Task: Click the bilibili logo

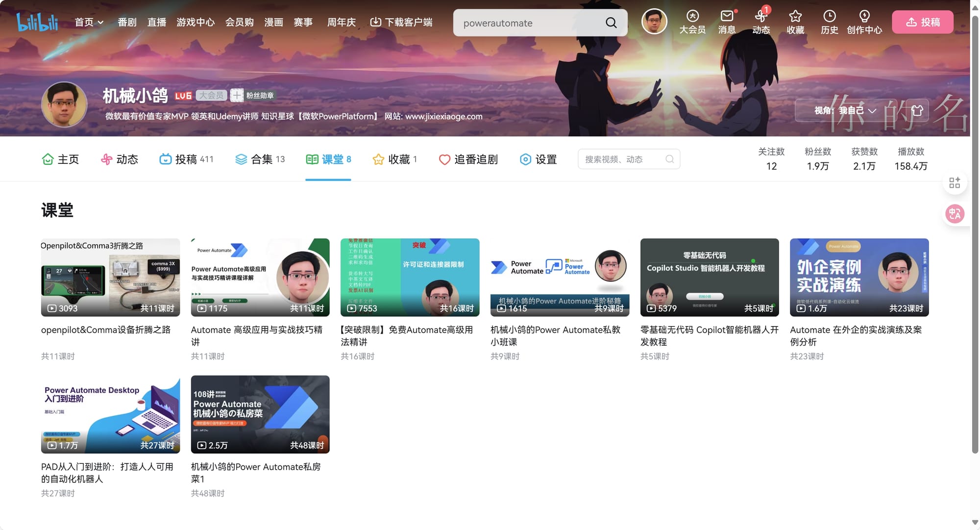Action: (37, 22)
